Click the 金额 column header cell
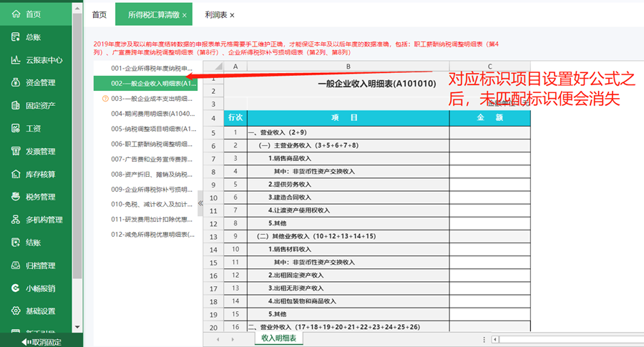The image size is (644, 347). (x=490, y=118)
